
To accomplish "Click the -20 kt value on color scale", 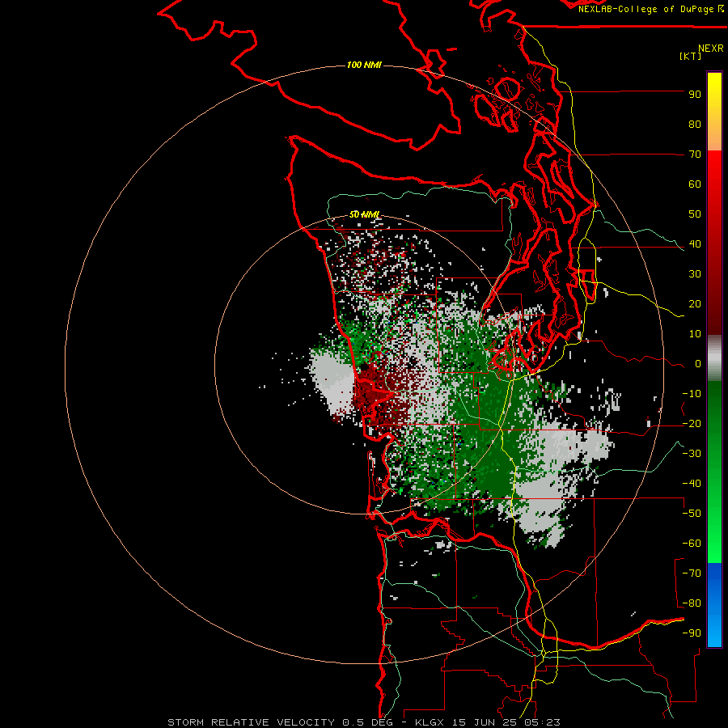I will (692, 424).
